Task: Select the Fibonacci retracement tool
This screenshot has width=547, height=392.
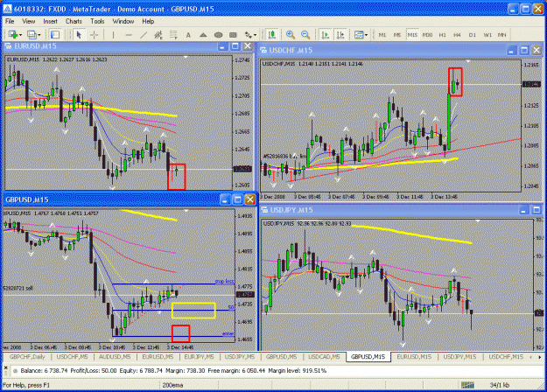Action: pos(173,34)
